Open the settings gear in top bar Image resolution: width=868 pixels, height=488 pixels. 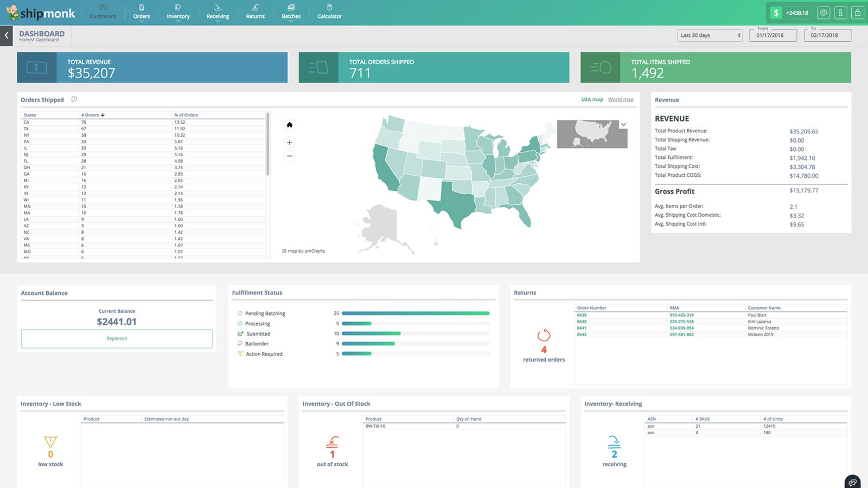click(x=824, y=12)
